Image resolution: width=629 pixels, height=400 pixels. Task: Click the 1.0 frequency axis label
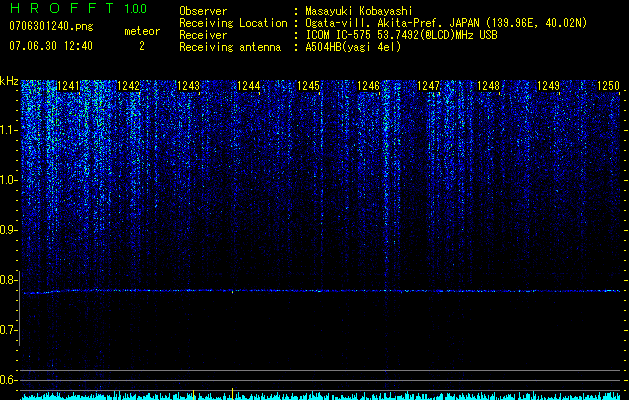(9, 180)
